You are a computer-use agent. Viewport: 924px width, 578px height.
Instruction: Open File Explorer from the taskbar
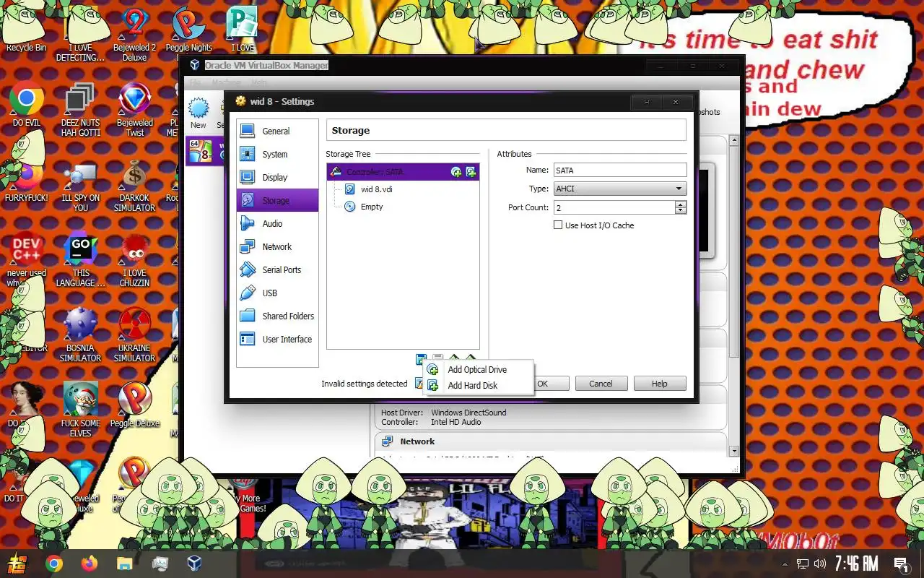(x=124, y=564)
